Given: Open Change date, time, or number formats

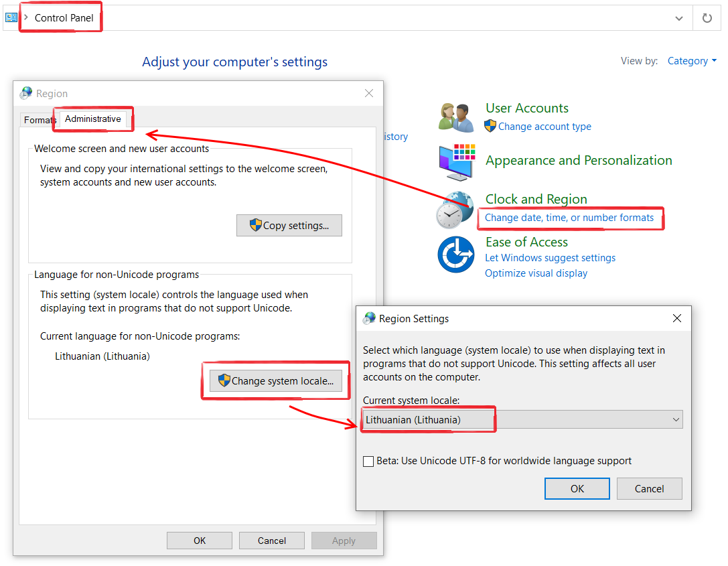Looking at the screenshot, I should [x=569, y=218].
